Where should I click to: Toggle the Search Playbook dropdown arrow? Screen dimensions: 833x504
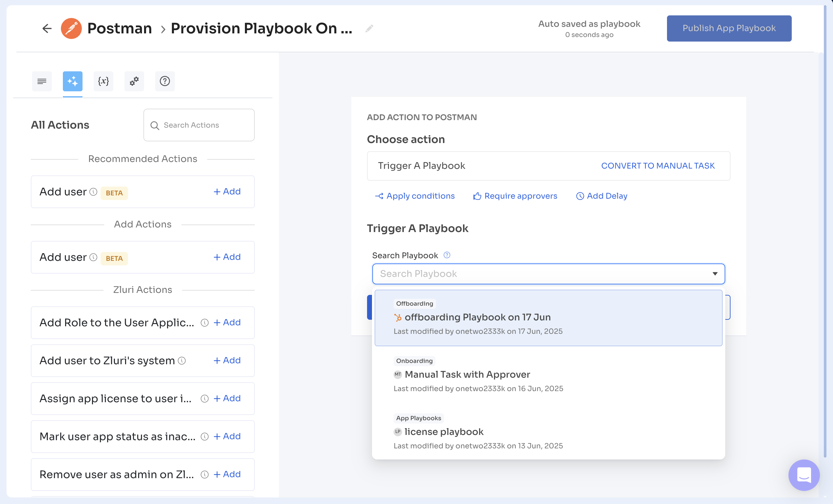(715, 274)
